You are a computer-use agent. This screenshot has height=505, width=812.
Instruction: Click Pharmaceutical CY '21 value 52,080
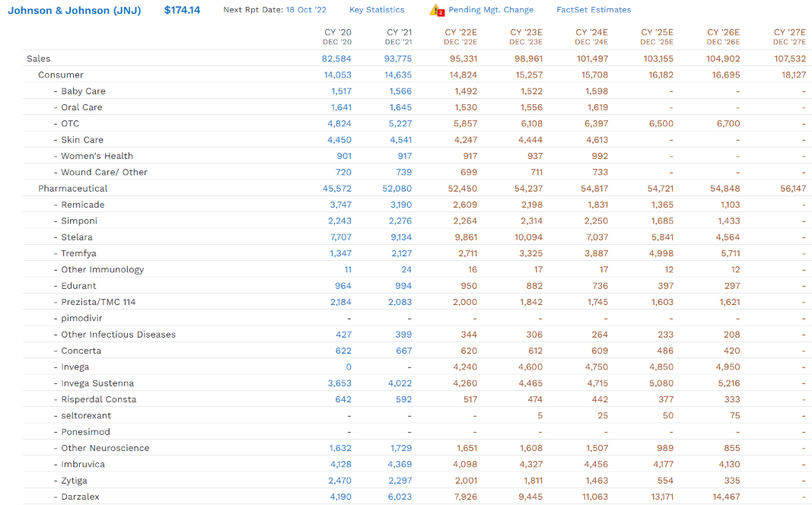pyautogui.click(x=397, y=189)
